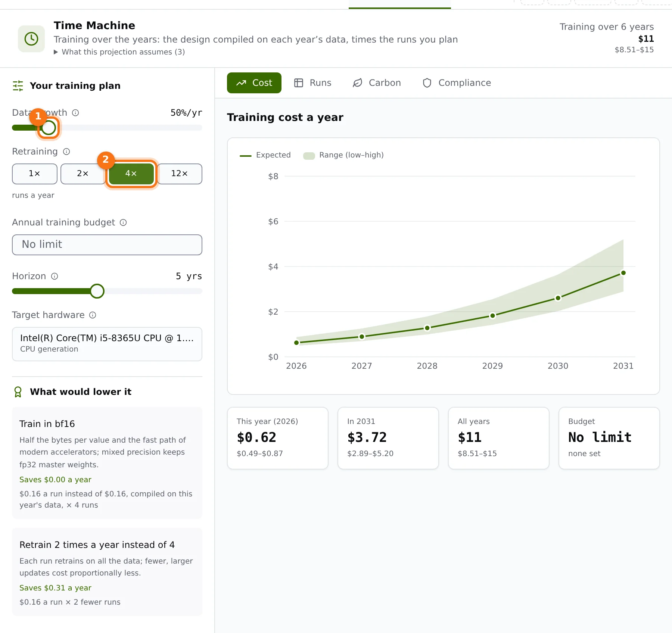The height and width of the screenshot is (633, 672).
Task: Click the Horizon slider handle
Action: click(97, 291)
